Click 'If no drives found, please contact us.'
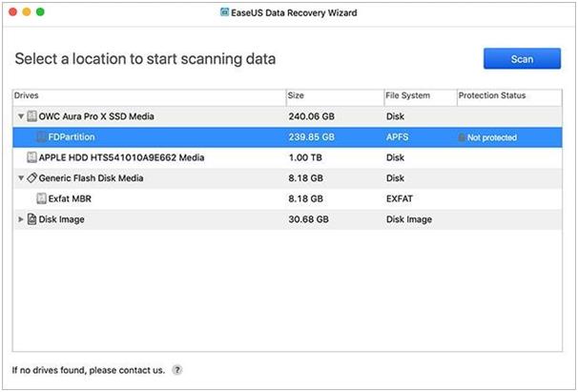Viewport: 578px width, 392px height. point(89,370)
